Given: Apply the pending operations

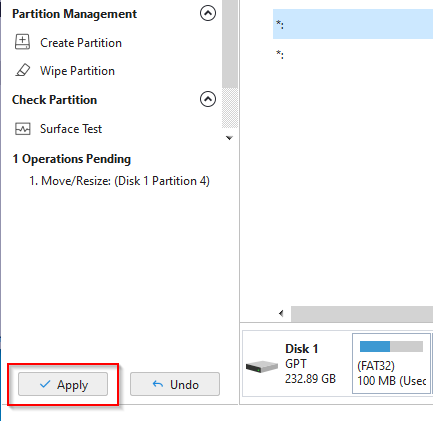Looking at the screenshot, I should coord(63,384).
